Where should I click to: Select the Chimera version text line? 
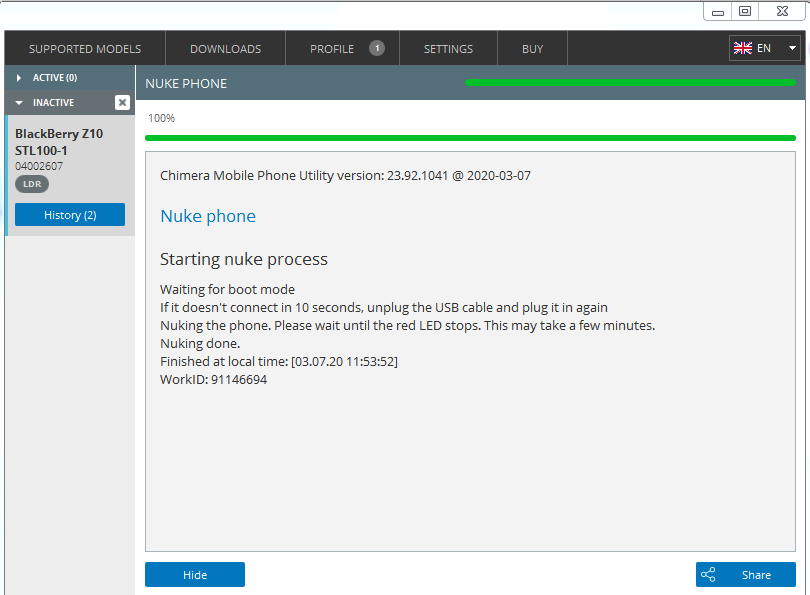pos(345,176)
